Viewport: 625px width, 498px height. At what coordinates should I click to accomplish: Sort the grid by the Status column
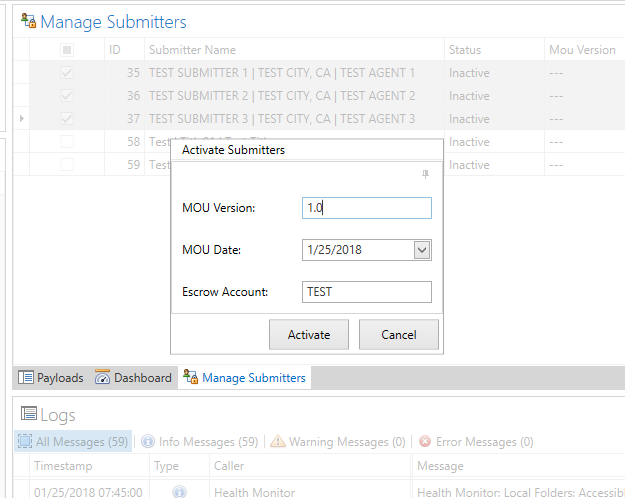tap(465, 50)
